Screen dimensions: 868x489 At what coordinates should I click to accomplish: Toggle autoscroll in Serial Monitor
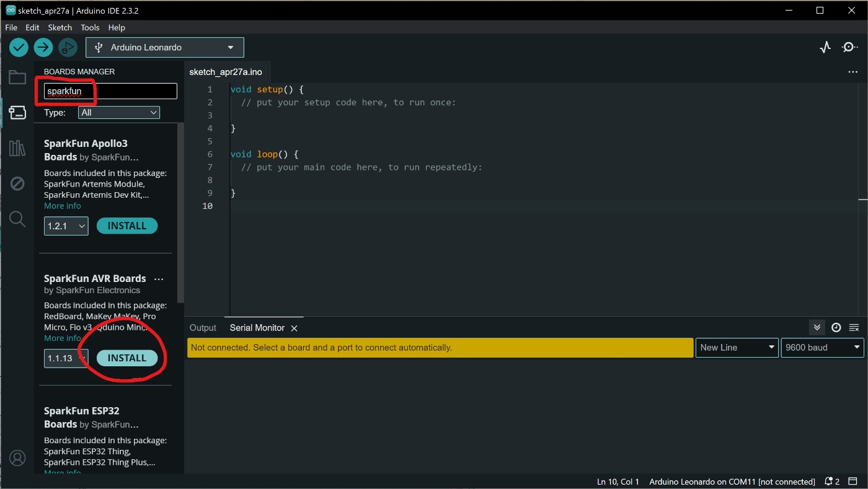coord(817,327)
